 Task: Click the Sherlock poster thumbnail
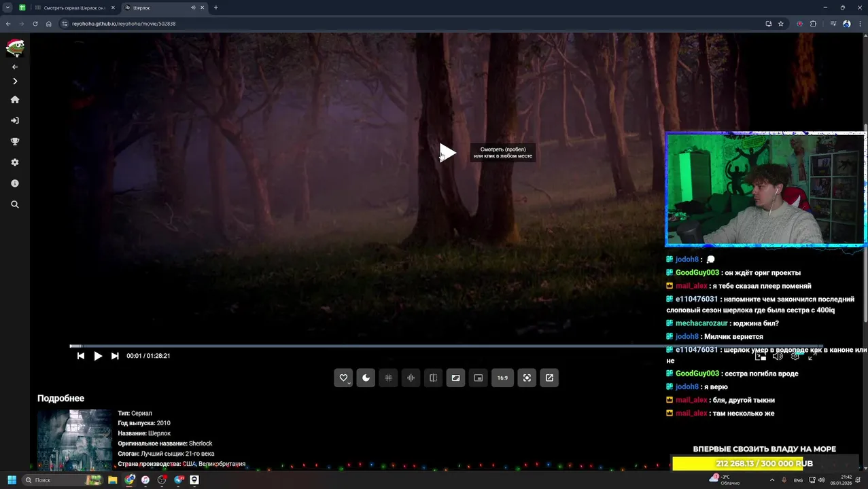[74, 439]
